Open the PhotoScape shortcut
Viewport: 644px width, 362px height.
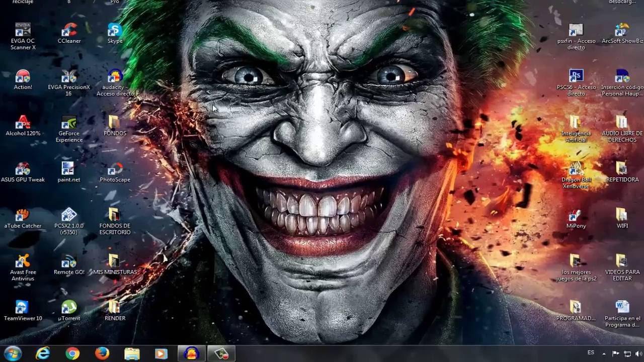pos(115,172)
